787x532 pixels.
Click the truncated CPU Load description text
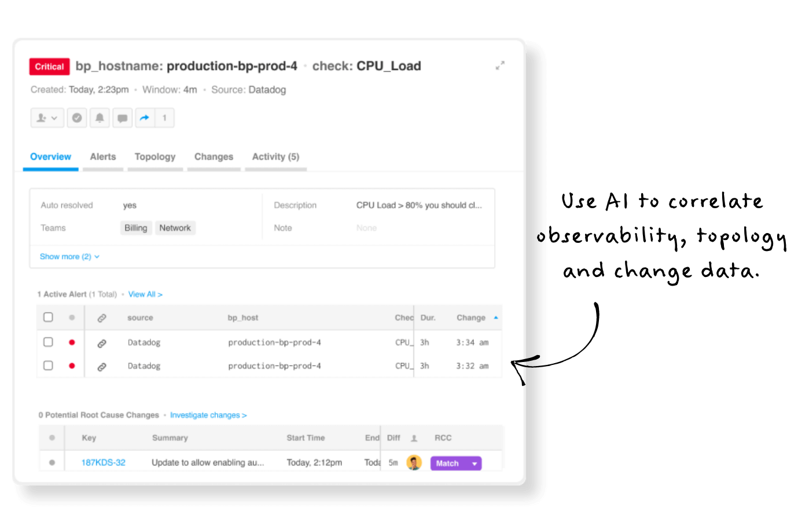pos(419,205)
